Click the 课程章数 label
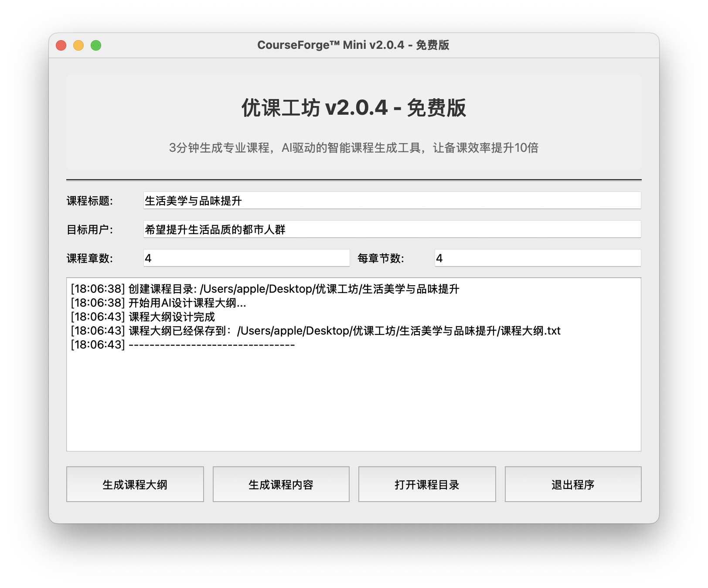Viewport: 708px width, 588px height. pyautogui.click(x=90, y=258)
